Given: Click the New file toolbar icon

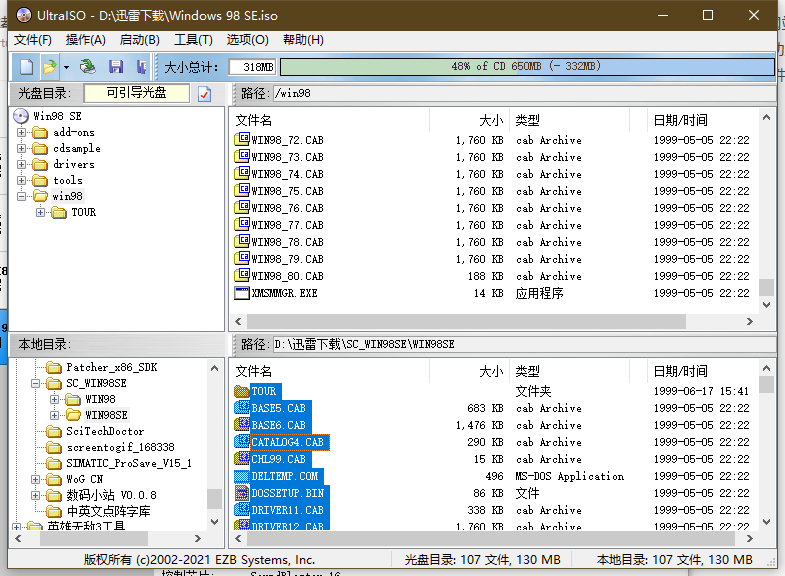Looking at the screenshot, I should tap(26, 67).
